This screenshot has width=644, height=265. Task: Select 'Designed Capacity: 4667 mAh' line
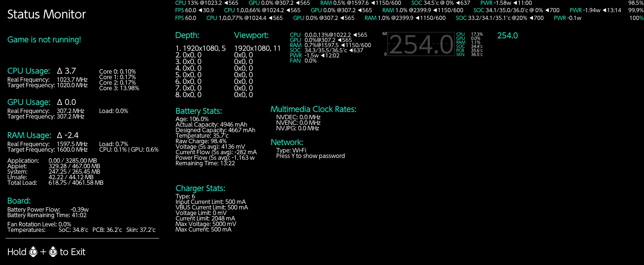tap(215, 130)
